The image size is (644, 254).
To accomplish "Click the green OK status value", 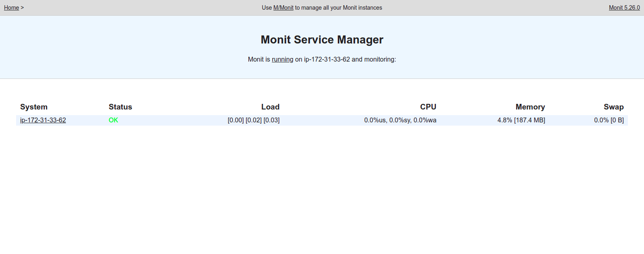I will click(x=114, y=120).
